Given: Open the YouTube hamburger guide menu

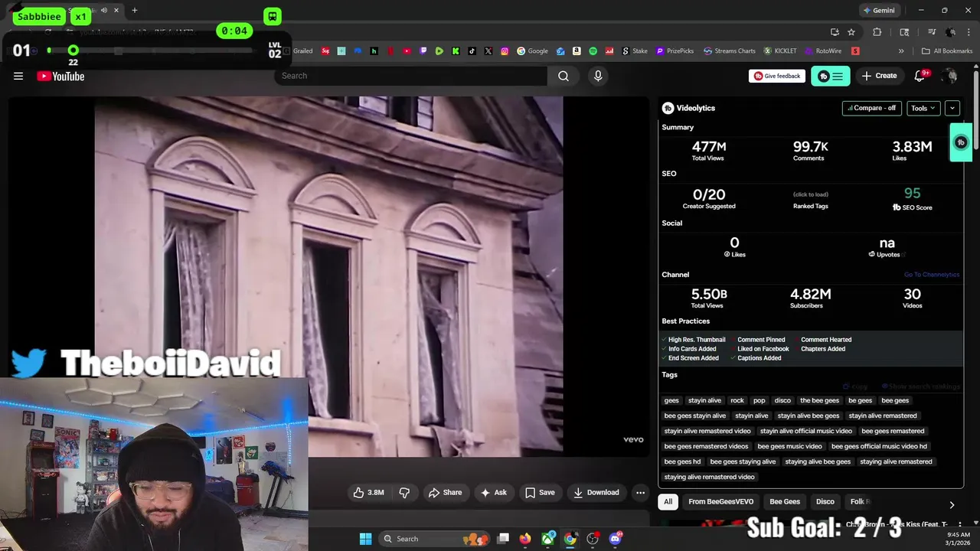Looking at the screenshot, I should (18, 76).
